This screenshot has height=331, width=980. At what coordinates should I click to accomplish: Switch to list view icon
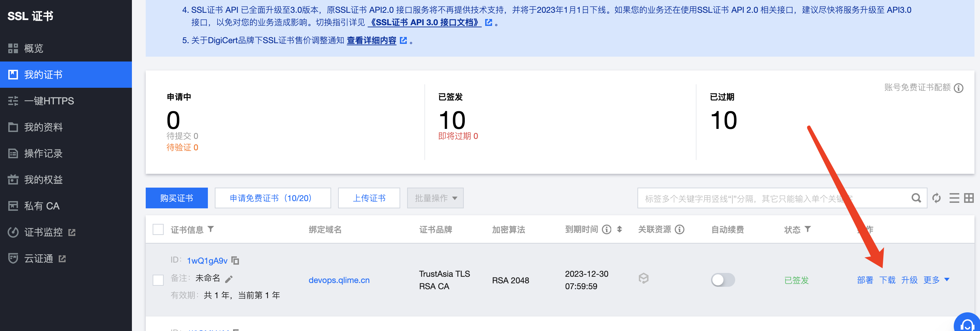click(954, 198)
